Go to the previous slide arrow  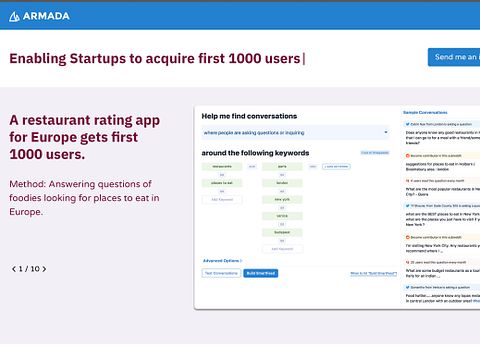coord(13,269)
